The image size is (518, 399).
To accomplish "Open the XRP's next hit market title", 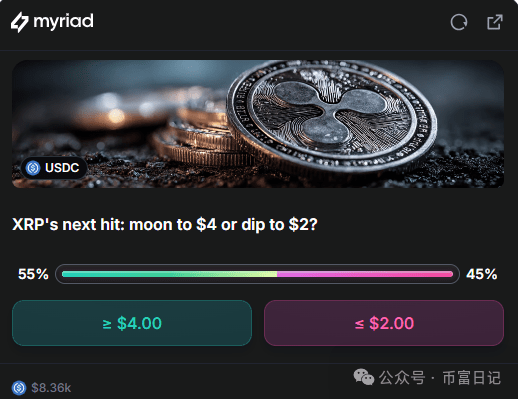I will 165,225.
